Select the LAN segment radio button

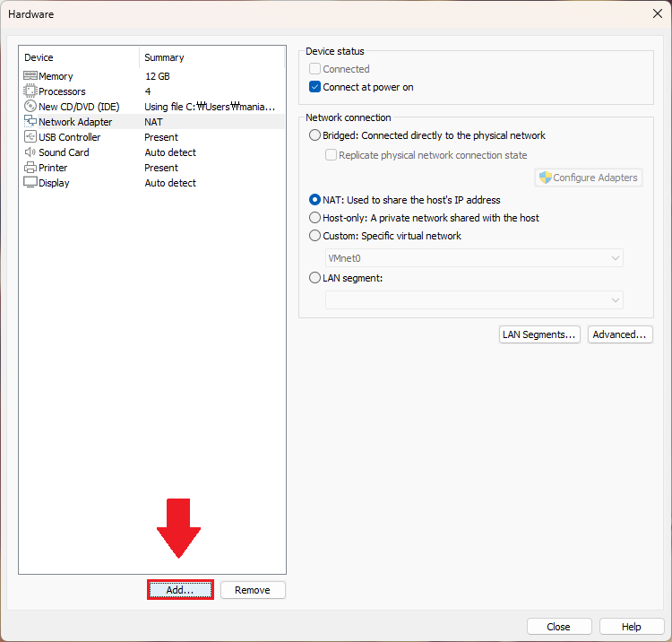tap(315, 278)
